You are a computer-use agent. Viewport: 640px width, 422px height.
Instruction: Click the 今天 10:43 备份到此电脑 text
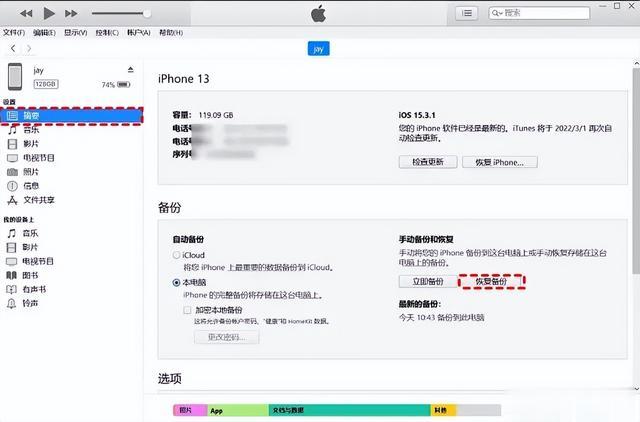442,318
